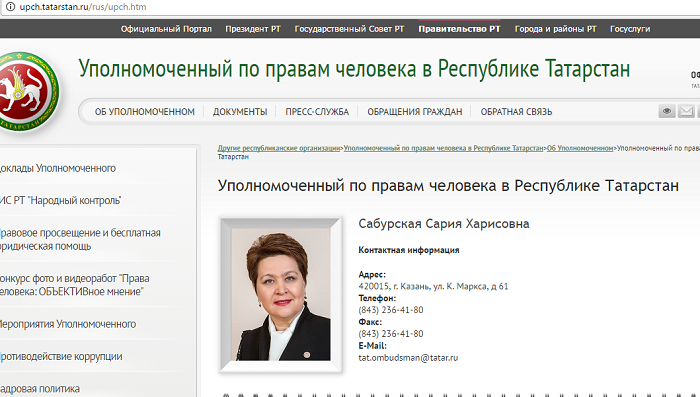The width and height of the screenshot is (700, 397).
Task: Open Официальный Портал in top bar
Action: coord(166,29)
